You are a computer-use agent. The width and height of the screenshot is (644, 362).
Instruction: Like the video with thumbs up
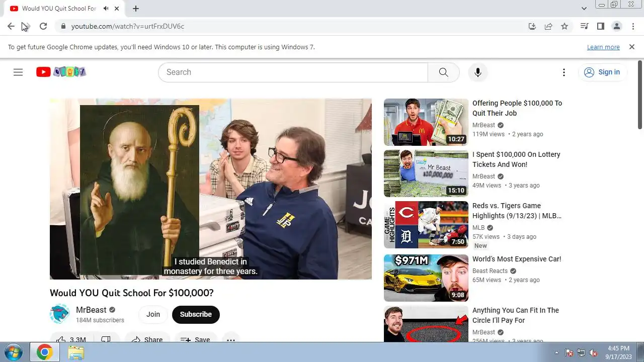70,339
